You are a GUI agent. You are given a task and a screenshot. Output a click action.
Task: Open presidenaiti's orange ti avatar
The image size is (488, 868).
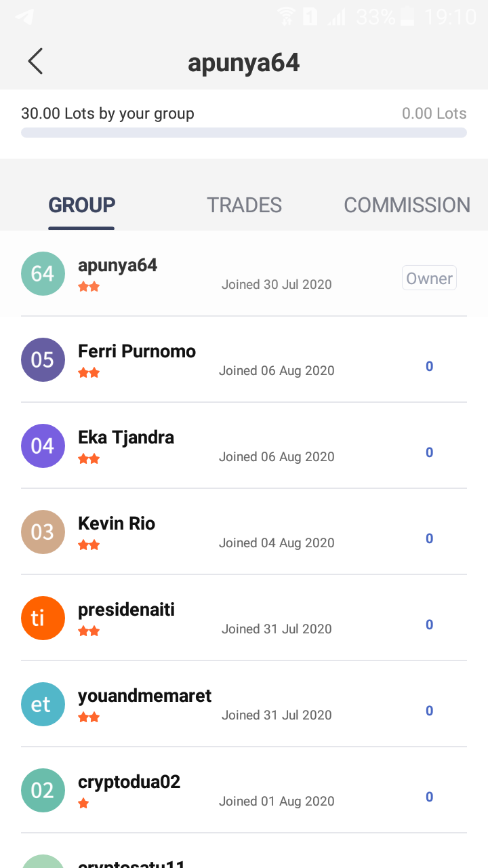[x=43, y=618]
